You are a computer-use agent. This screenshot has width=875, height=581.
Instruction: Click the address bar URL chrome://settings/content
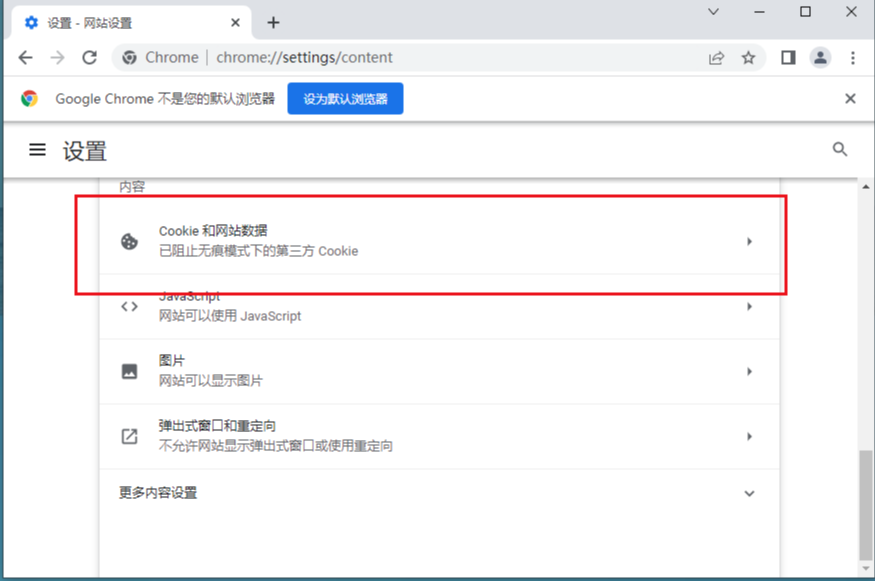(x=304, y=57)
